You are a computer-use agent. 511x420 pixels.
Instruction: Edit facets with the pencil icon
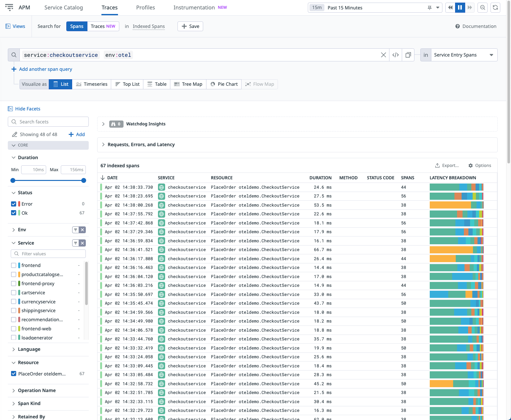[15, 134]
